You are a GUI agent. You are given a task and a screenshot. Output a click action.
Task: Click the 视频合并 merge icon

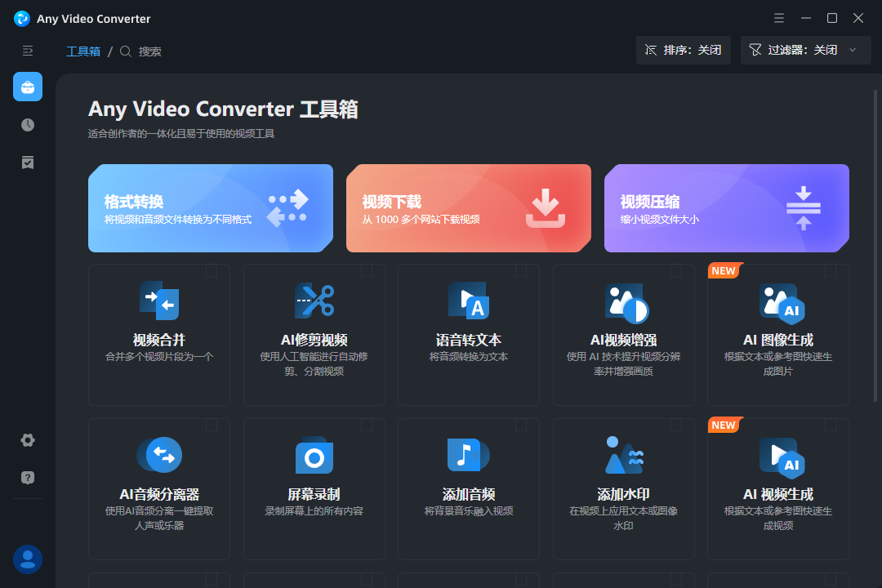tap(159, 301)
